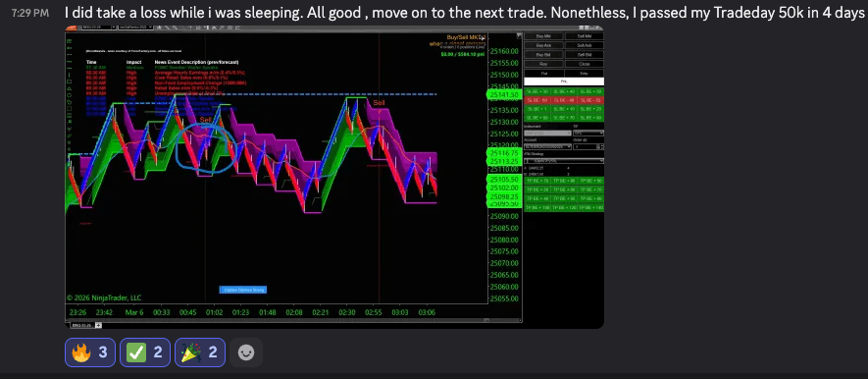Open the Account dropdown in order panel
Image resolution: width=868 pixels, height=379 pixels.
pyautogui.click(x=547, y=147)
